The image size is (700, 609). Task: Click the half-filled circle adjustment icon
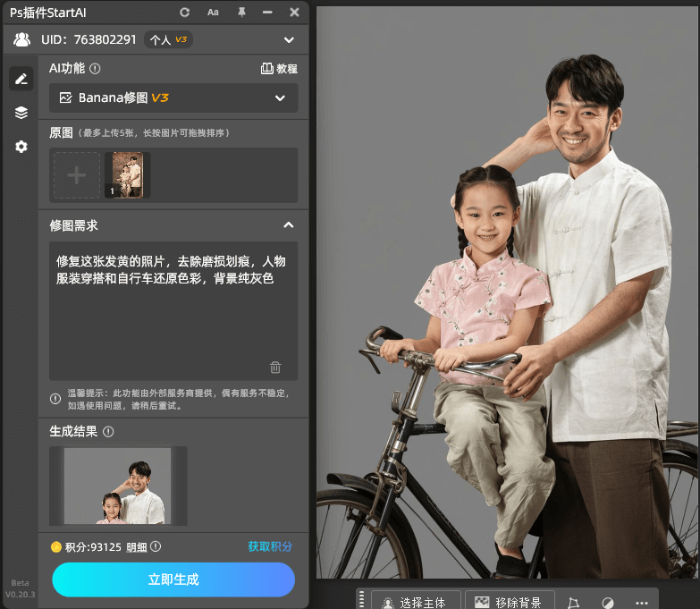(608, 604)
